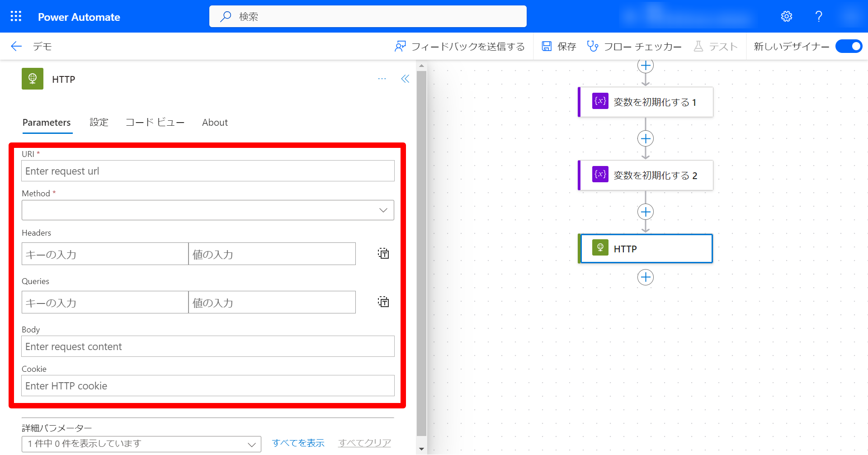Screen dimensions: 868x455
Task: Click the help question mark icon
Action: (x=818, y=16)
